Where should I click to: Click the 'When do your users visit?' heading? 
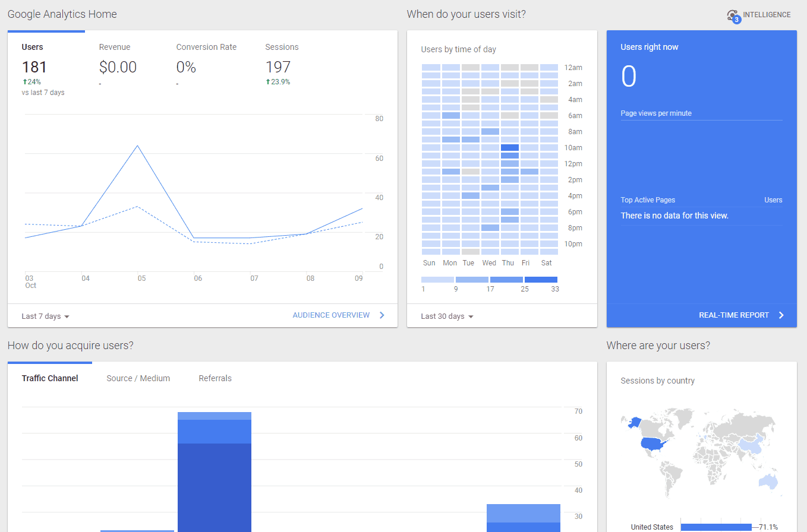pos(466,14)
